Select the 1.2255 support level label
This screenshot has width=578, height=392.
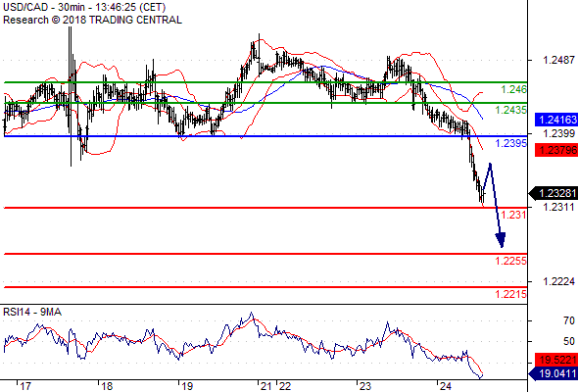510,261
